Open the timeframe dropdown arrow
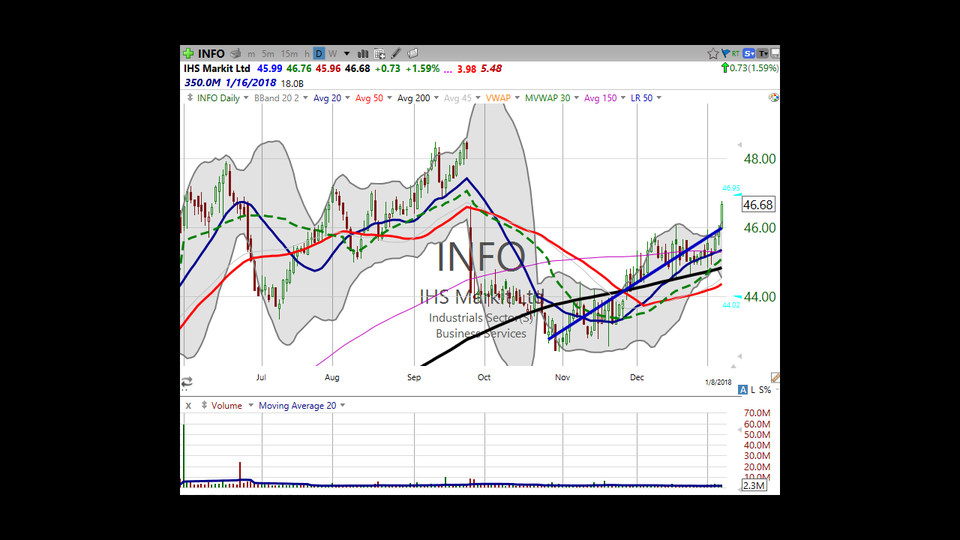 (x=347, y=54)
